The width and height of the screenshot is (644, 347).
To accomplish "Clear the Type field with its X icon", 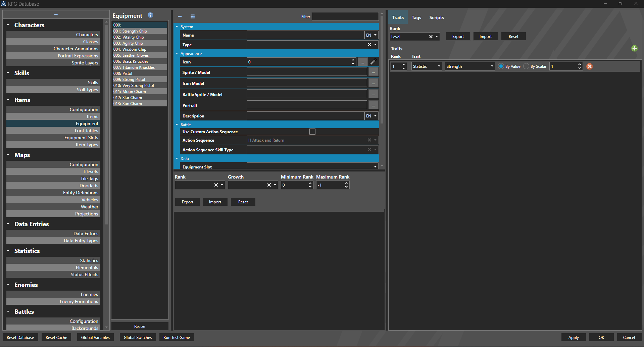I will tap(369, 45).
